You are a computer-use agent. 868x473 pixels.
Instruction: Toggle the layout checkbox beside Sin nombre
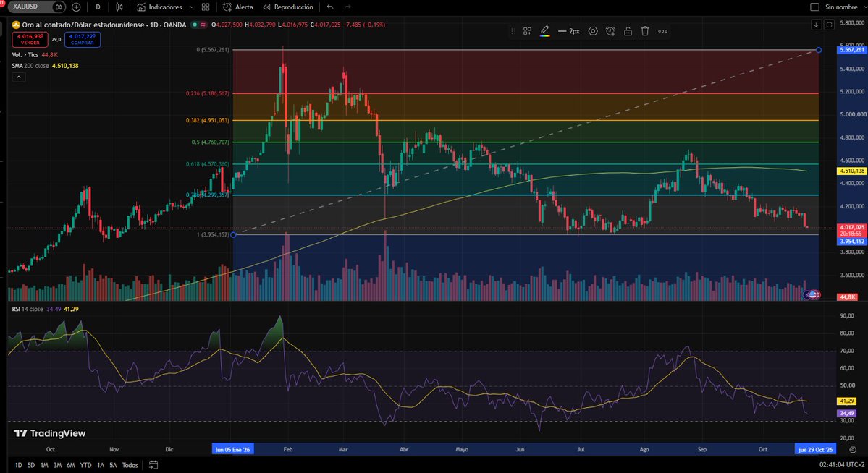click(x=815, y=7)
